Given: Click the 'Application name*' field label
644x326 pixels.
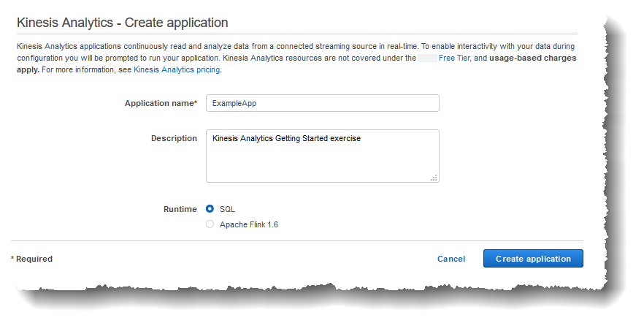Looking at the screenshot, I should click(161, 103).
